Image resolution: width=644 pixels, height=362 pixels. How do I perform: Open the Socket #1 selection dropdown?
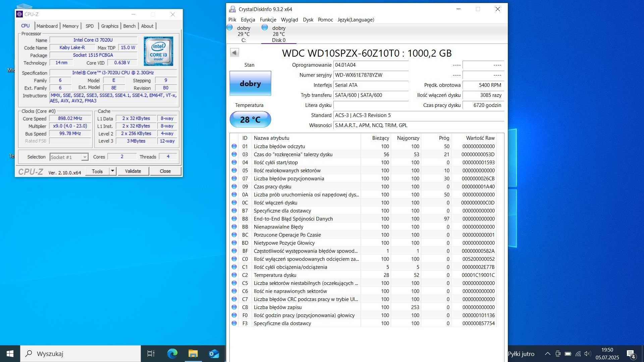(69, 157)
